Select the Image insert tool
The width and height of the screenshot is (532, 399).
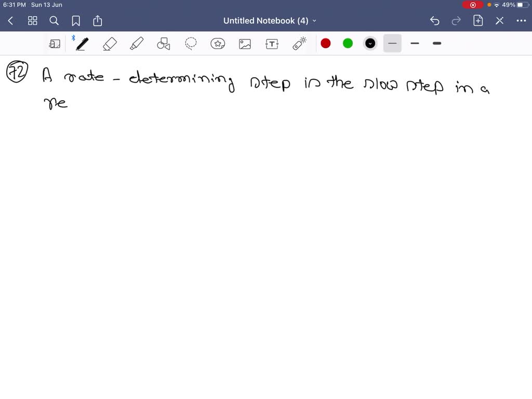tap(245, 44)
